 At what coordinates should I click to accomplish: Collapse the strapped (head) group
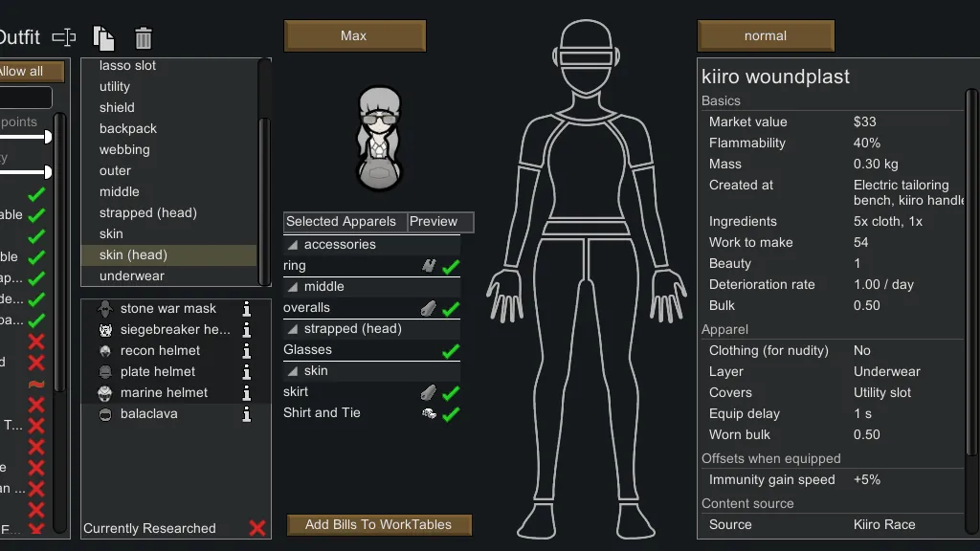(x=293, y=329)
